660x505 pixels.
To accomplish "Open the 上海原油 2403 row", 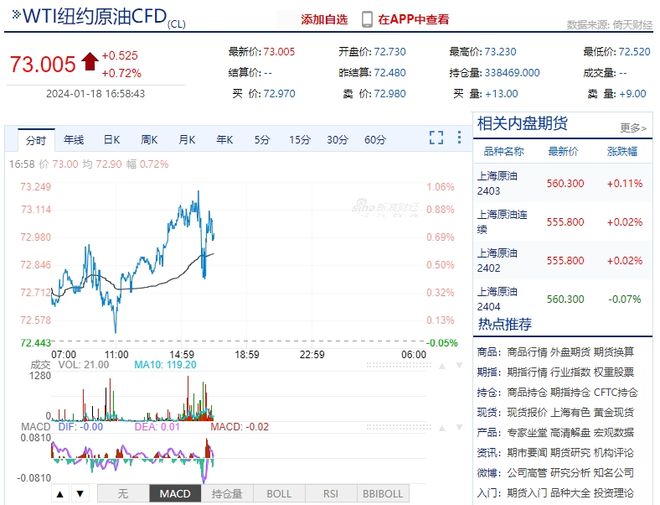I will click(562, 183).
